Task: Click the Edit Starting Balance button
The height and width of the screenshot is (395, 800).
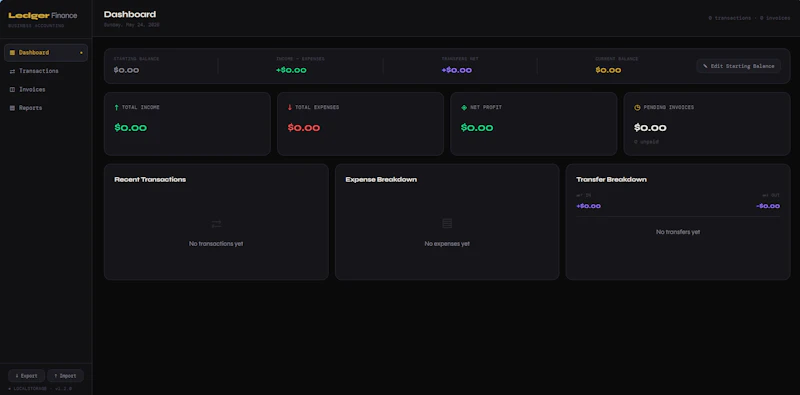Action: 738,66
